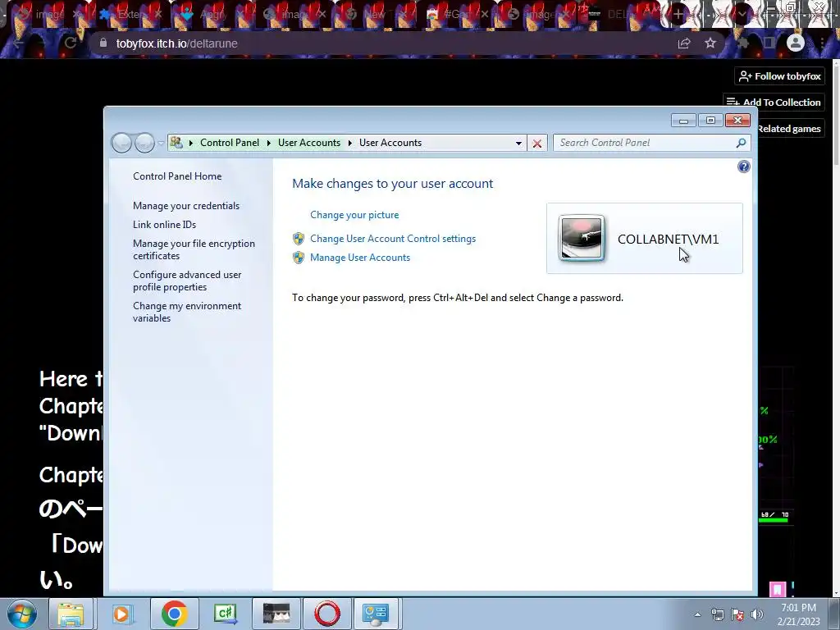
Task: Click the network connection tray icon
Action: [717, 614]
